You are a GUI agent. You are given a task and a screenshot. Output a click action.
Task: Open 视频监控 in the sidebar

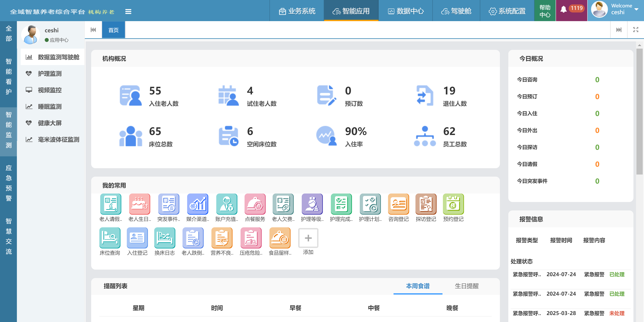point(53,90)
